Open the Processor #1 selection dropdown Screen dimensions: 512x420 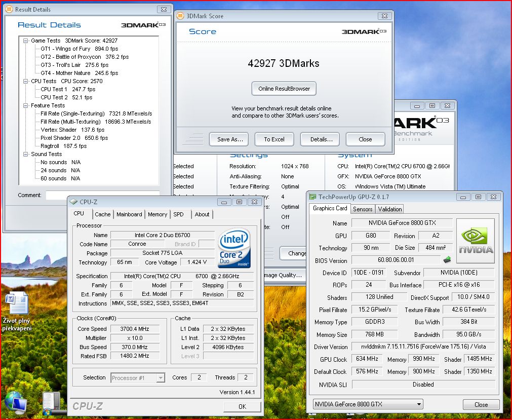click(138, 378)
